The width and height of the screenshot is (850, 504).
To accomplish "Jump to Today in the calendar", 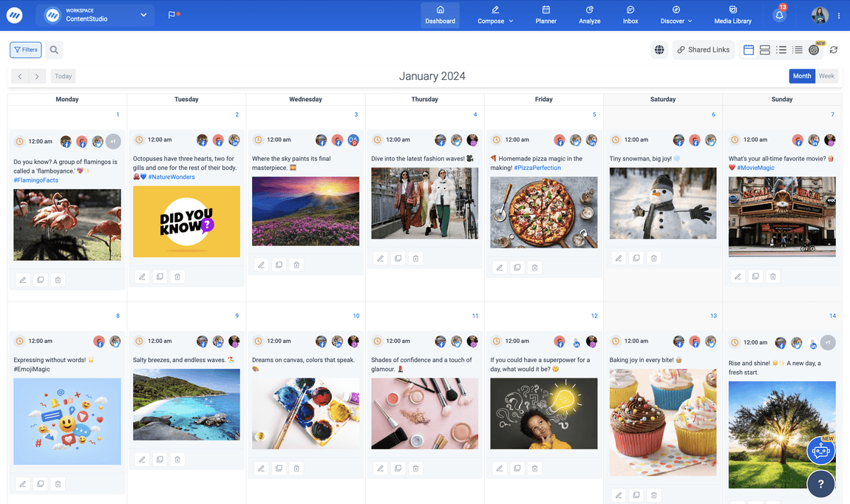I will pyautogui.click(x=62, y=75).
